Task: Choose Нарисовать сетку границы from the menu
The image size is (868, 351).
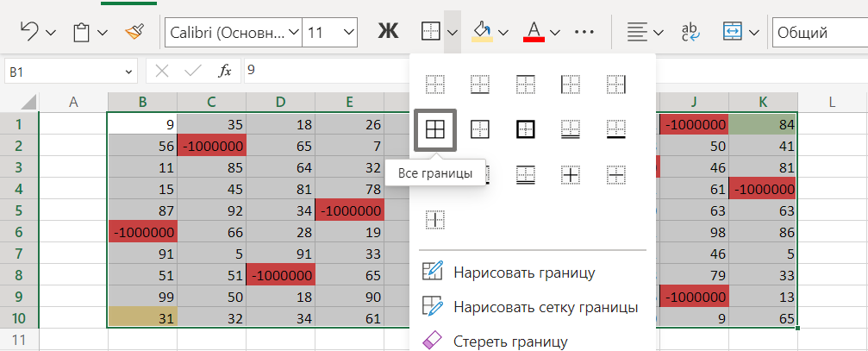Action: [545, 307]
